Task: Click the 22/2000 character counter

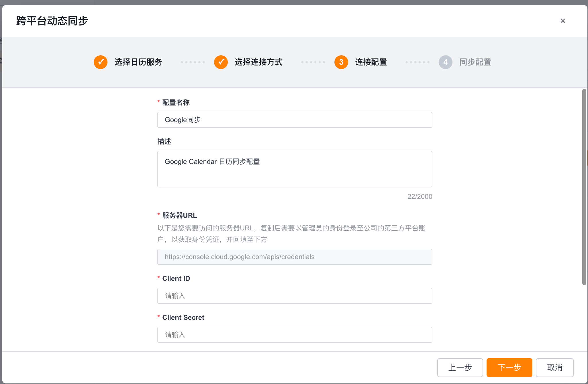Action: (420, 197)
